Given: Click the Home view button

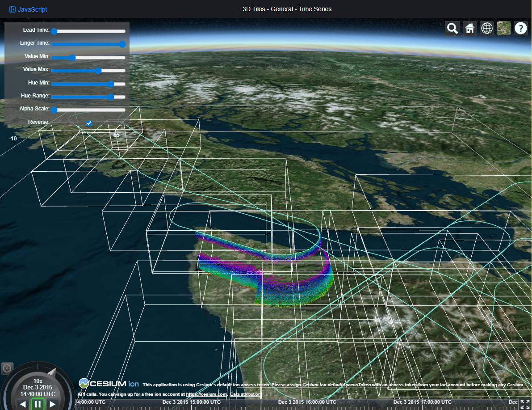Looking at the screenshot, I should pos(469,28).
